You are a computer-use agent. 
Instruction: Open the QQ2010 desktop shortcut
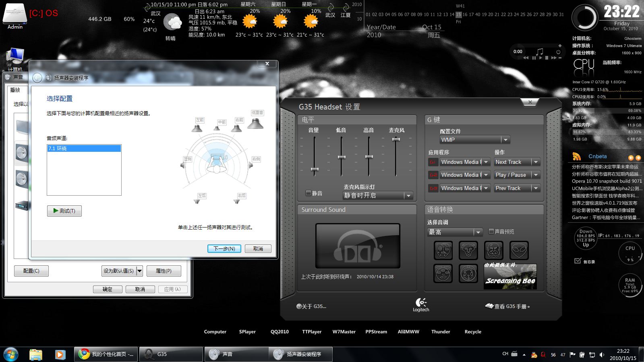pos(280,332)
